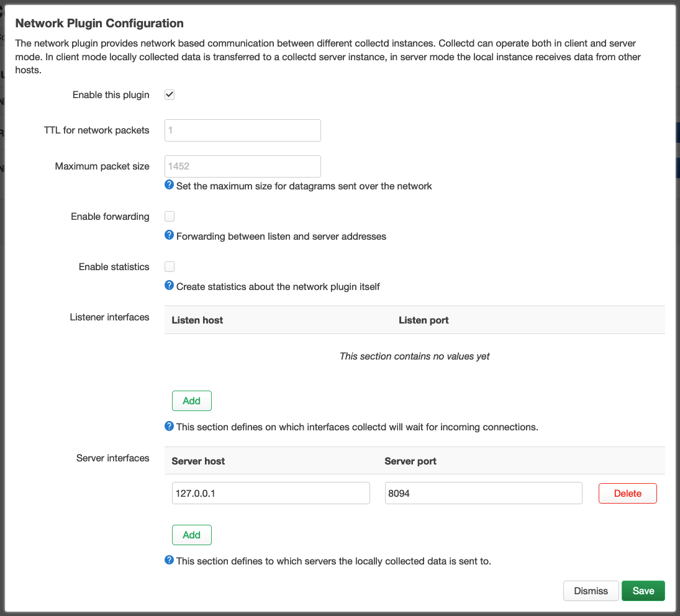Dismiss the configuration dialog
This screenshot has height=616, width=680.
tap(591, 591)
